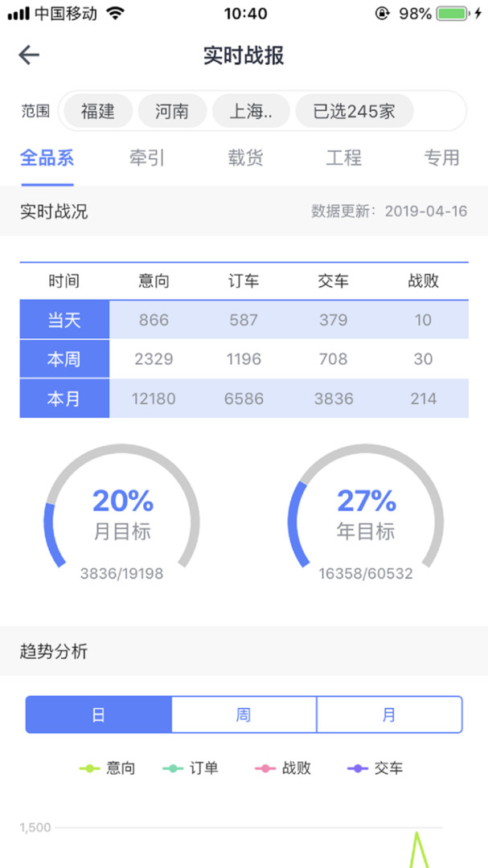This screenshot has width=488, height=868.
Task: Select the 当天 row header
Action: pyautogui.click(x=64, y=320)
